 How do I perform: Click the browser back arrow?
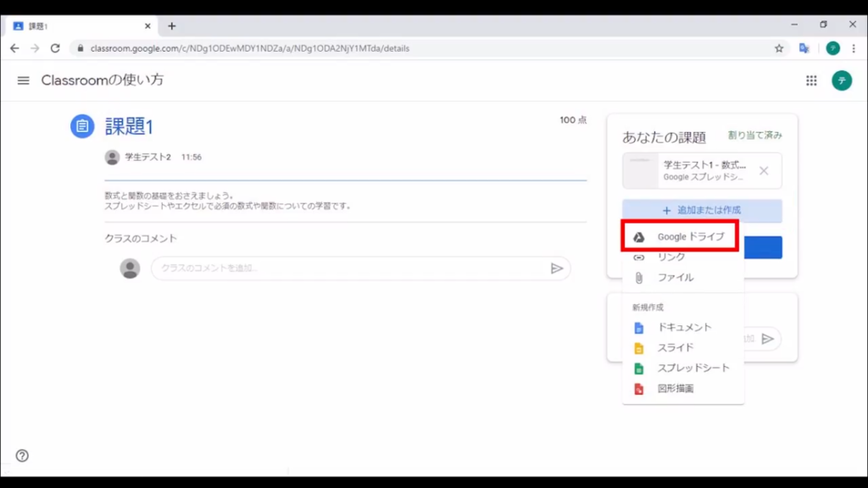point(14,48)
